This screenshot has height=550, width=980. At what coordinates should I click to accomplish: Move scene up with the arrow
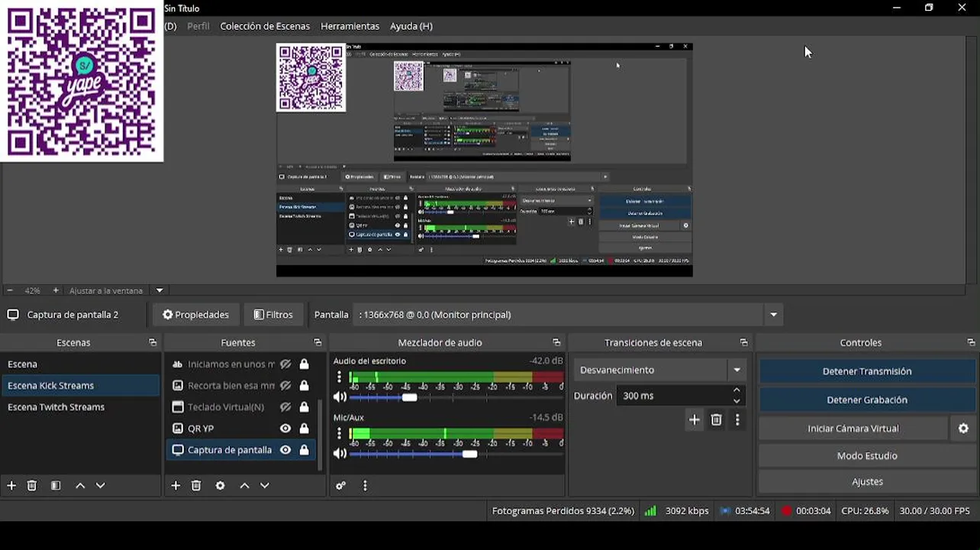(80, 486)
